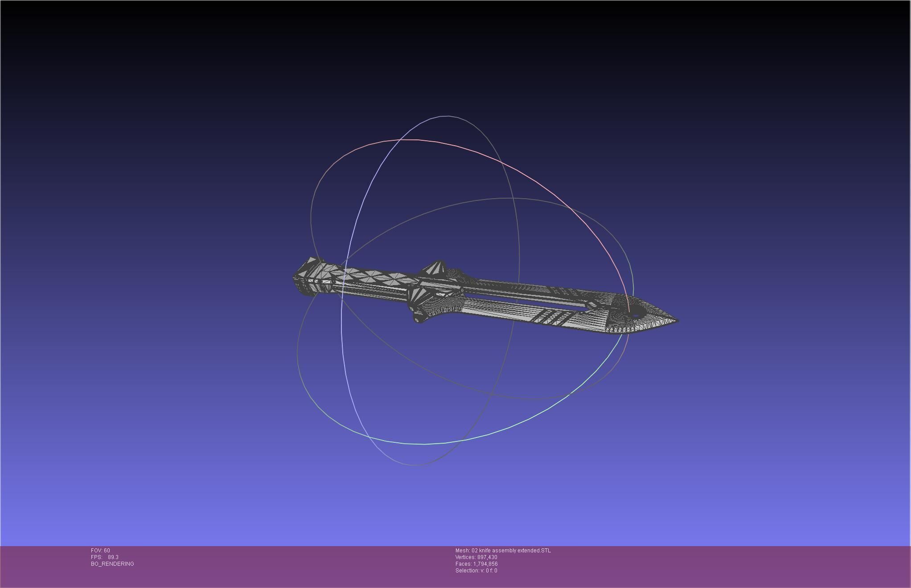Click the Vertices: 897,430 text
Image resolution: width=911 pixels, height=588 pixels.
[476, 557]
